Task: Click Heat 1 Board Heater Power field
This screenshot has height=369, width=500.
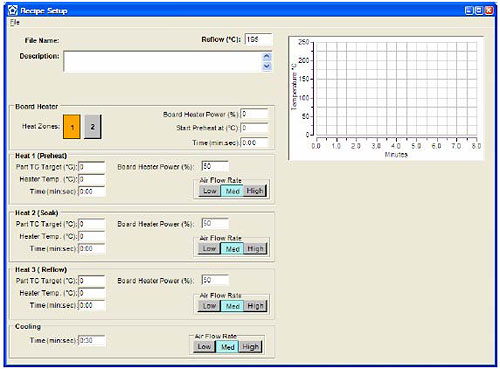Action: [215, 166]
